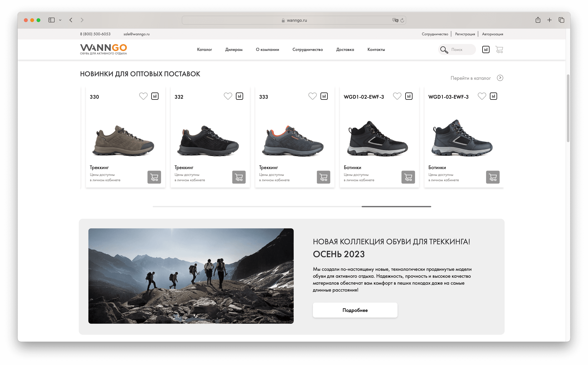Viewport: 588px width, 365px height.
Task: Click the wanngo.ru address bar
Action: 294,20
